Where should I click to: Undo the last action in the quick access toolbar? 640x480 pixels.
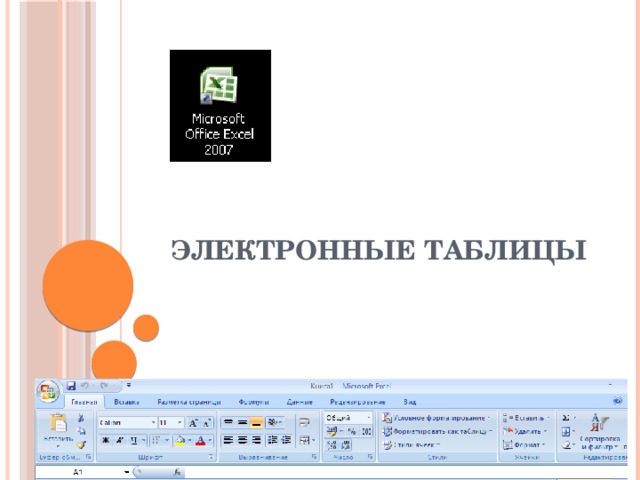click(85, 386)
